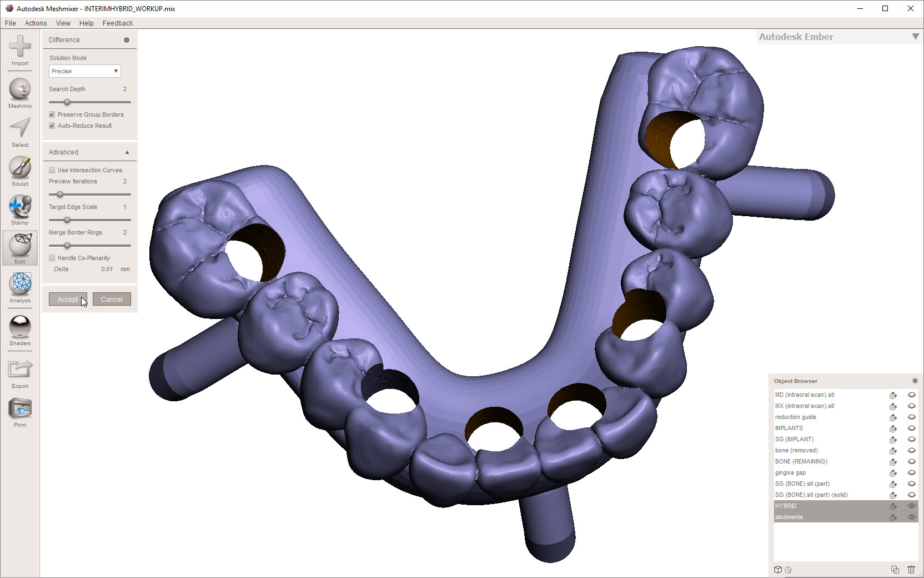Screen dimensions: 924x578
Task: Open Difference tool settings gear
Action: 127,40
